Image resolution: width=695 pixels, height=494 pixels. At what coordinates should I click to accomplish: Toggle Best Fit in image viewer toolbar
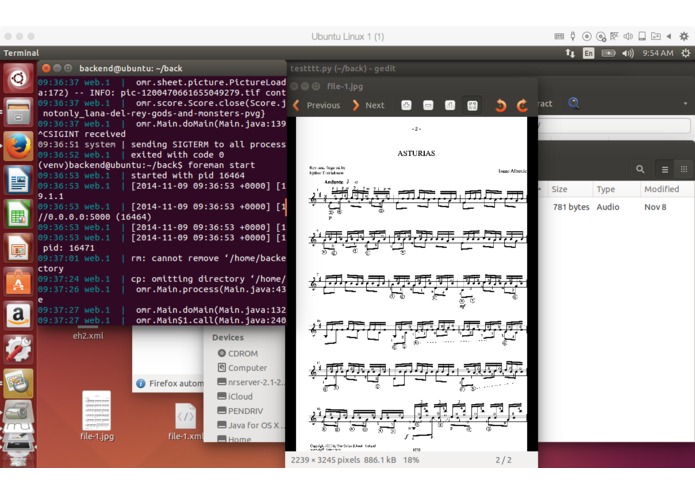[x=472, y=105]
